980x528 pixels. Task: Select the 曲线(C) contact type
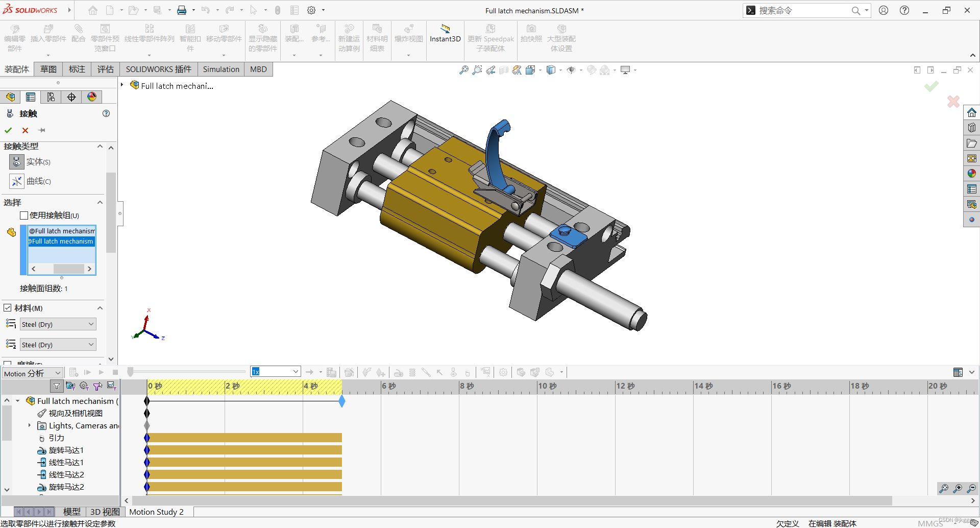(17, 181)
